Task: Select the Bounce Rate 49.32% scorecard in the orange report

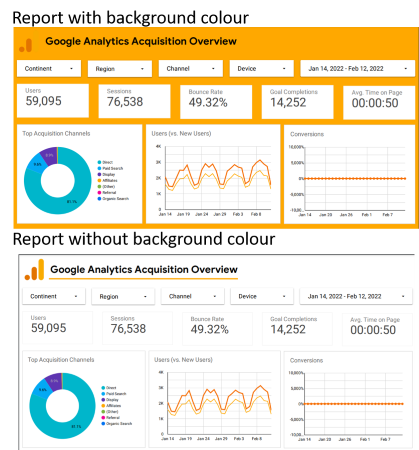Action: [216, 102]
